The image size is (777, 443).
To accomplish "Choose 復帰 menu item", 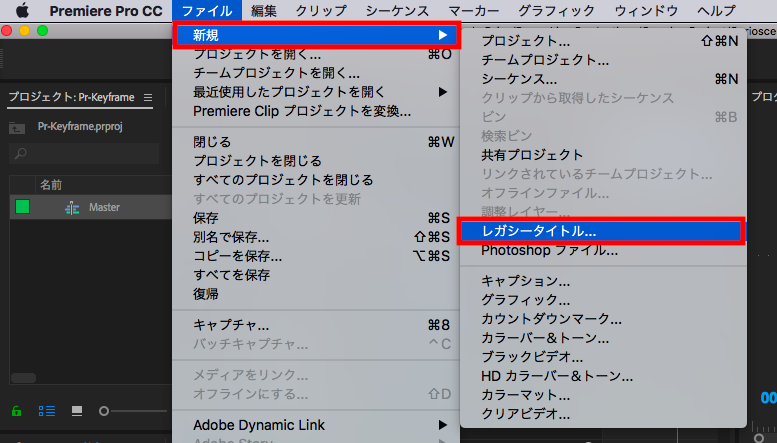I will (x=316, y=294).
